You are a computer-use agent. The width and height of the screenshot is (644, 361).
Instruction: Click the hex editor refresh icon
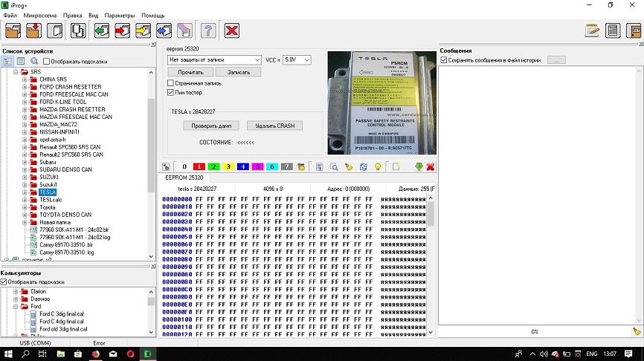363,166
